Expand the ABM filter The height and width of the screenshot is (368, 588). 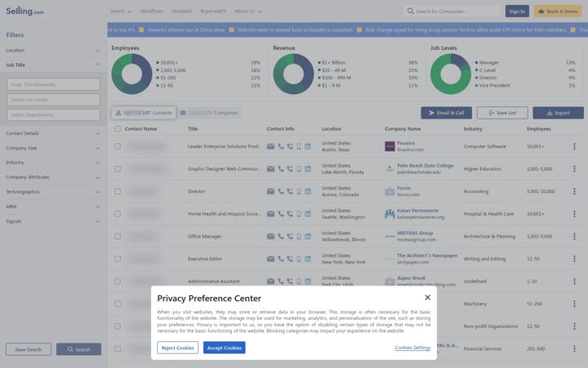53,207
